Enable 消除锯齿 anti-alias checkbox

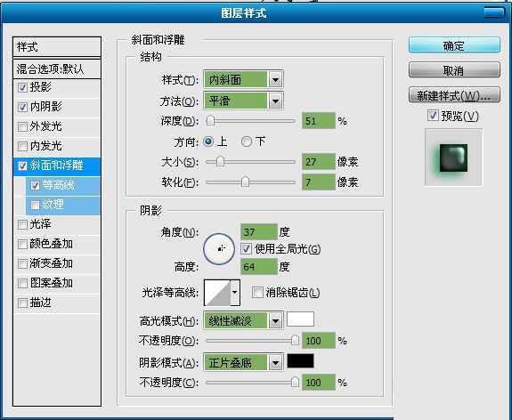coord(257,292)
